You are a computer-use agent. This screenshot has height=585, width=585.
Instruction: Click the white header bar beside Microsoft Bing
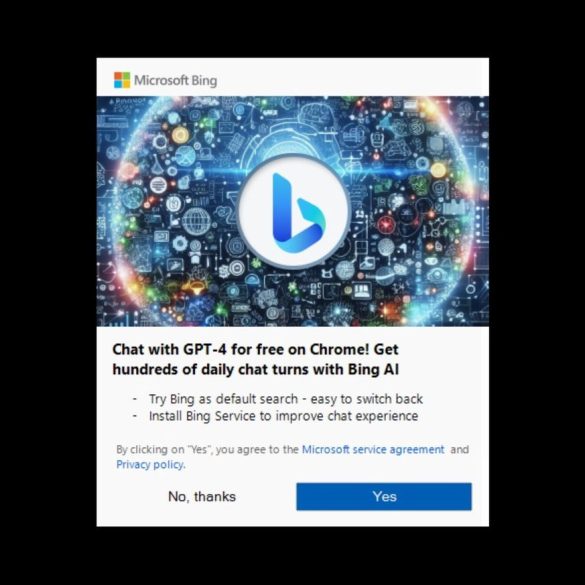(351, 77)
